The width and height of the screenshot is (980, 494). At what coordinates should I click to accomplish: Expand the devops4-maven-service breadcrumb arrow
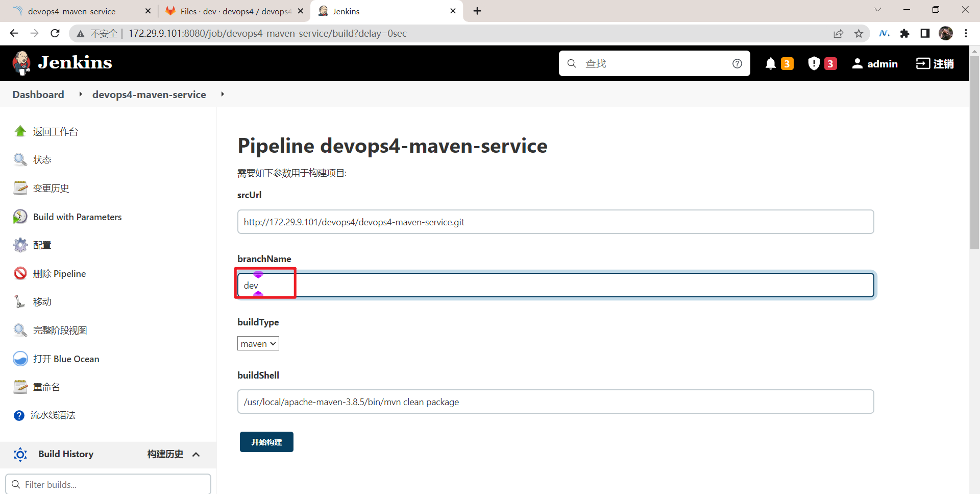[x=223, y=95]
